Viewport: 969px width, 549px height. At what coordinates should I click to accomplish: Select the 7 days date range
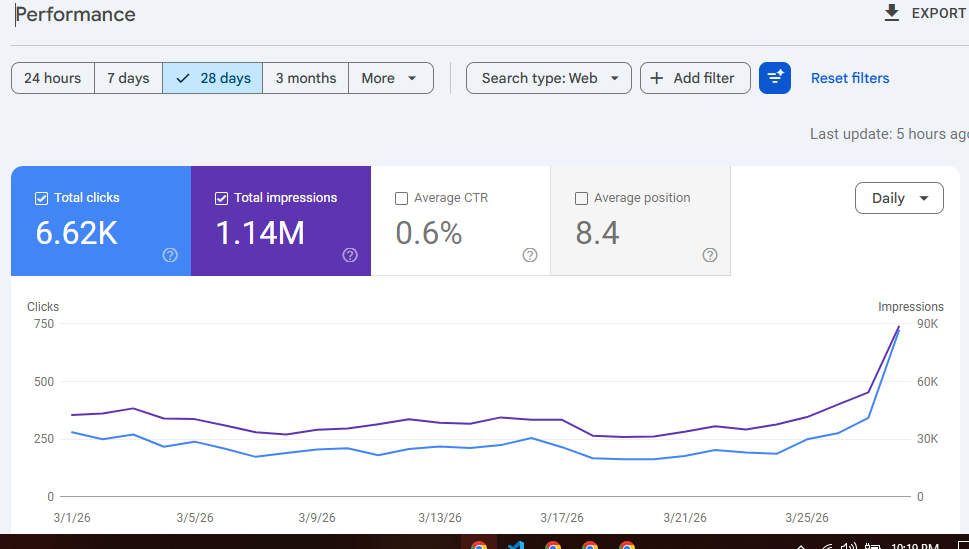[128, 78]
